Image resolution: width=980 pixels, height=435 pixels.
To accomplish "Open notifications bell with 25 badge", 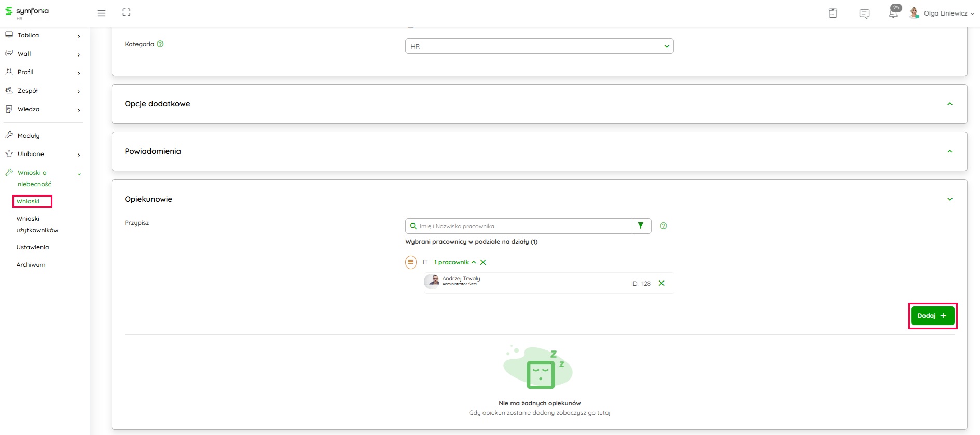I will click(893, 13).
